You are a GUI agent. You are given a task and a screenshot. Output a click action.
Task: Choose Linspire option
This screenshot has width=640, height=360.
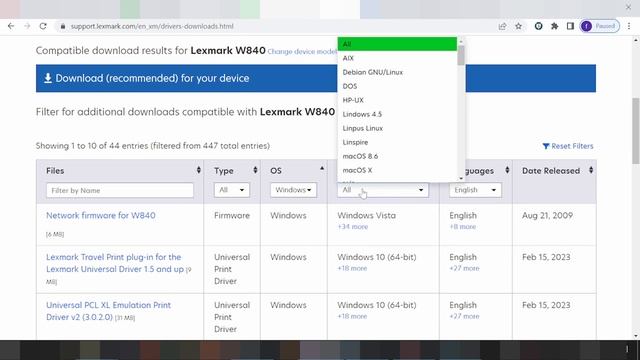(x=397, y=142)
